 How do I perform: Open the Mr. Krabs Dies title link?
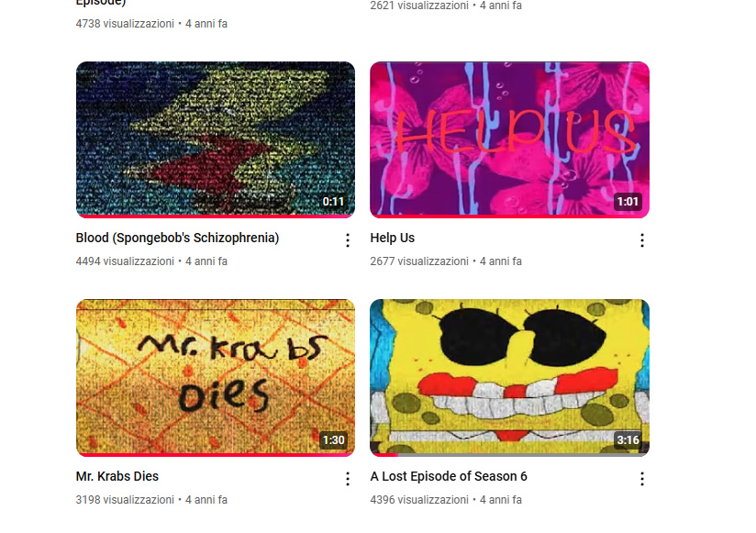tap(117, 476)
